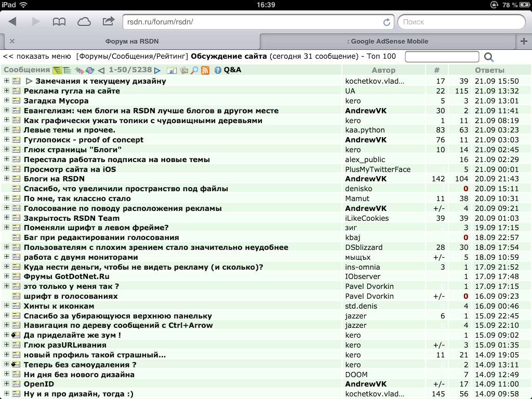Focus the forum search text field
Viewport: 532px width, 399px height.
tap(442, 57)
